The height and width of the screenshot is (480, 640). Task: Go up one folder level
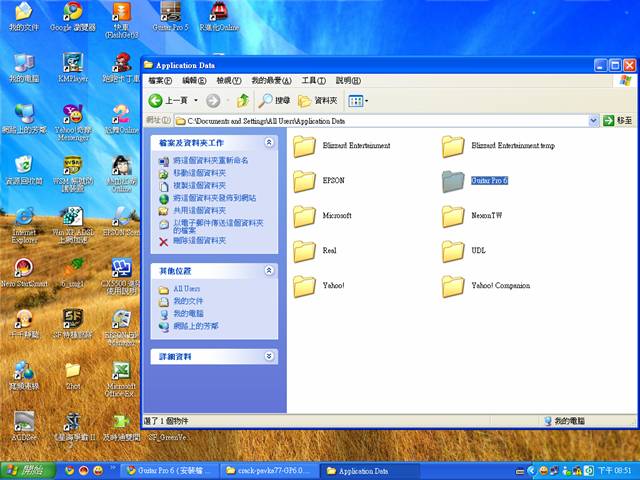pos(243,100)
